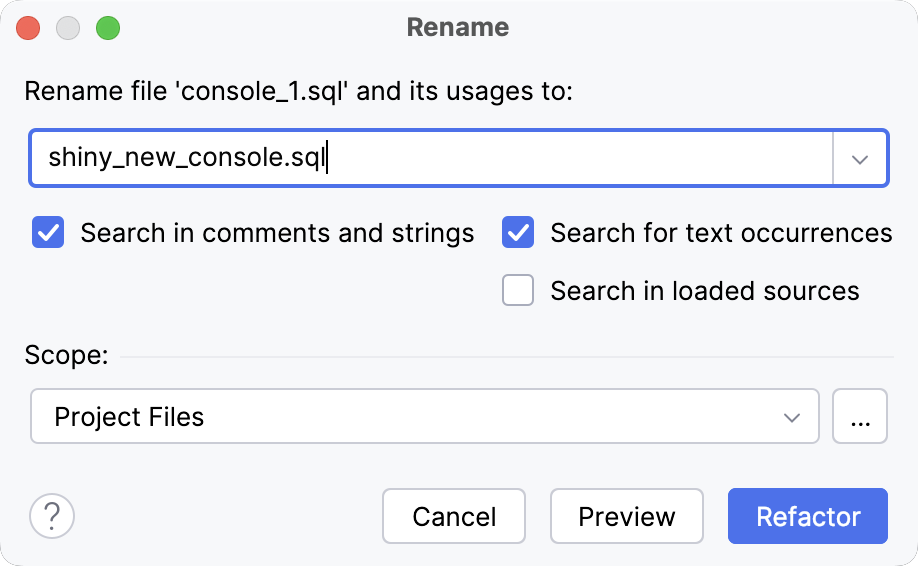The image size is (918, 566).
Task: Click the Rename title bar text
Action: coord(458,28)
